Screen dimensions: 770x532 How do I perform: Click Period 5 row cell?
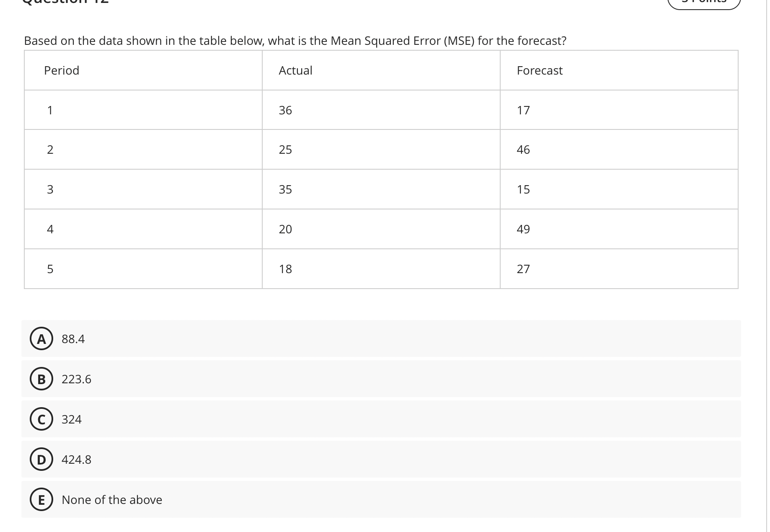[50, 269]
